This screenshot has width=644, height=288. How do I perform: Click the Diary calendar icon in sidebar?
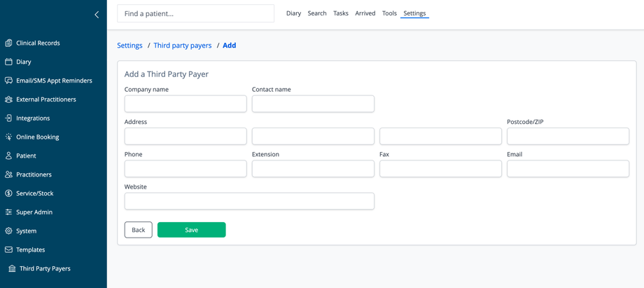[x=8, y=62]
